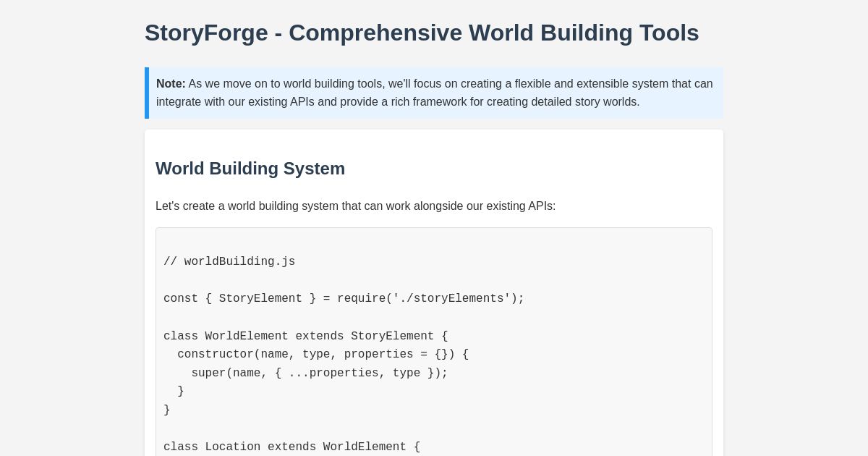This screenshot has width=868, height=456.
Task: Select the bold Note label
Action: (171, 84)
